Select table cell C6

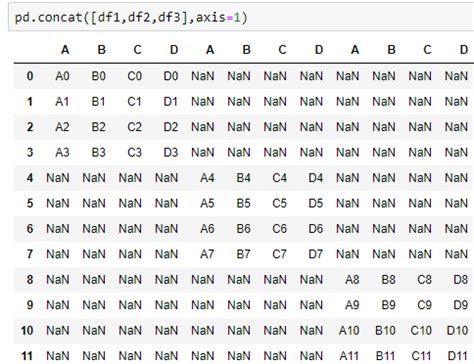pos(280,229)
